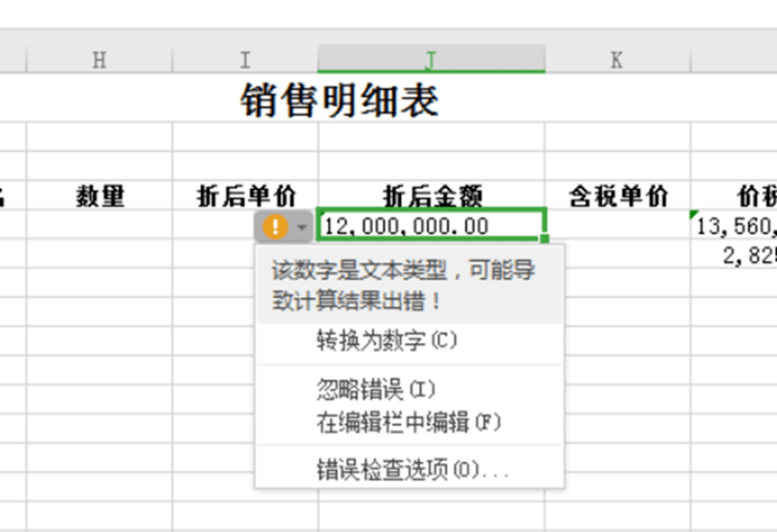Click the 该数字是文本类型 warning message
The width and height of the screenshot is (777, 532).
tap(409, 285)
